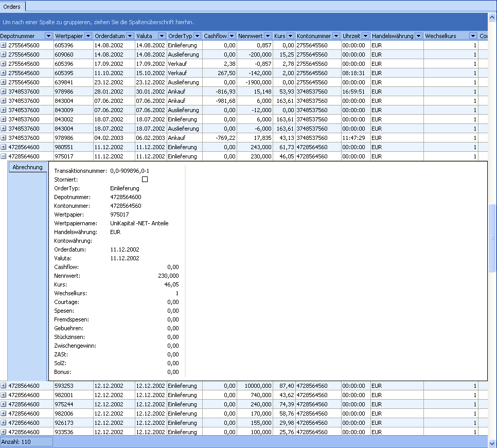Collapse the expanded row with Wertpapier 975017

click(x=4, y=156)
